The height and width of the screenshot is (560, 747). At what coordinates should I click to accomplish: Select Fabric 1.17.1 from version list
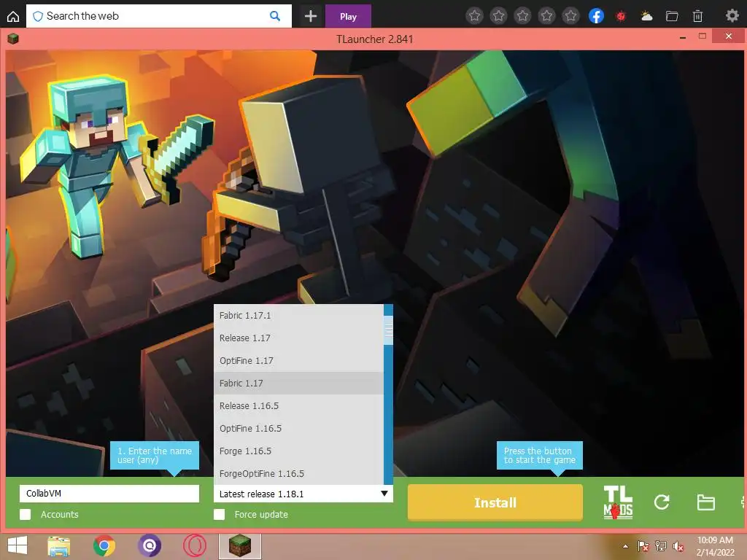298,315
